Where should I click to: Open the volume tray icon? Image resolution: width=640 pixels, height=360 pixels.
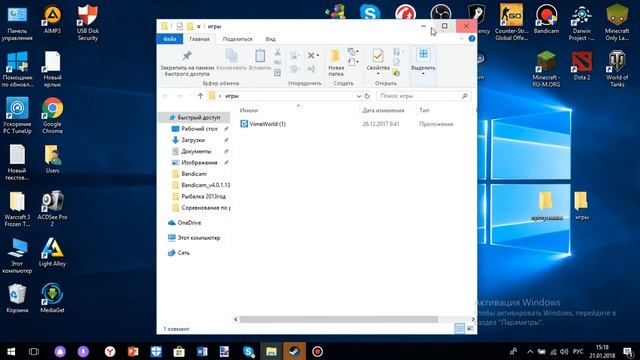click(564, 351)
